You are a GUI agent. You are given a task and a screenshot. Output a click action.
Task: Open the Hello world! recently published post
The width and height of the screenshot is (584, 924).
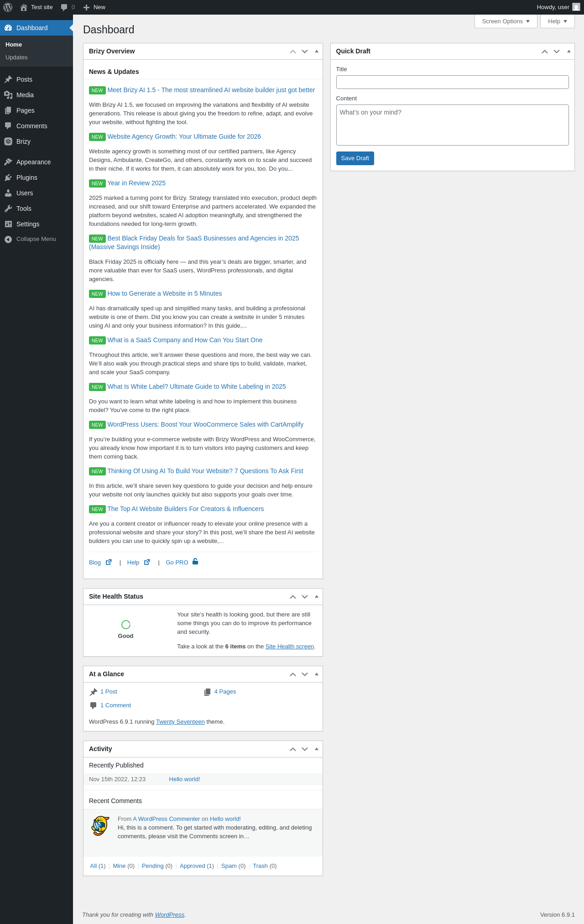click(184, 779)
